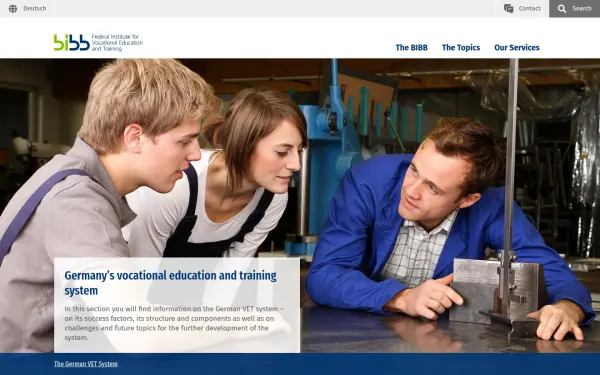The width and height of the screenshot is (600, 375).
Task: Open Our Services menu
Action: click(x=517, y=47)
